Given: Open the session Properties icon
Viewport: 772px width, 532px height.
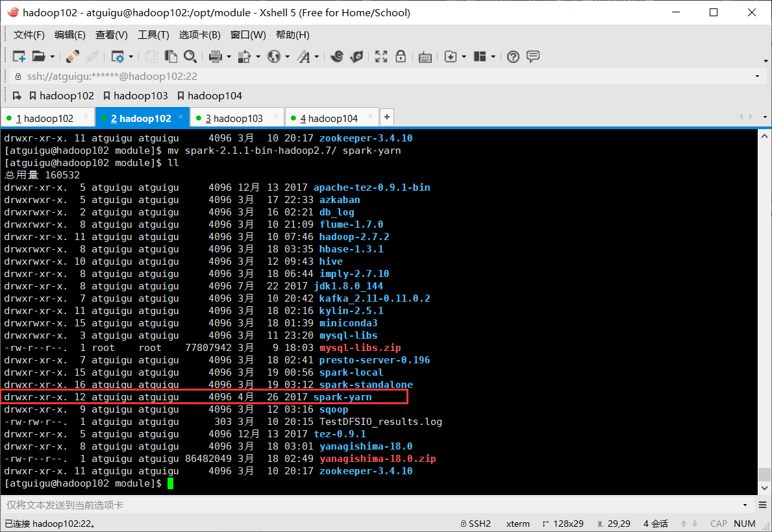Looking at the screenshot, I should (x=118, y=56).
